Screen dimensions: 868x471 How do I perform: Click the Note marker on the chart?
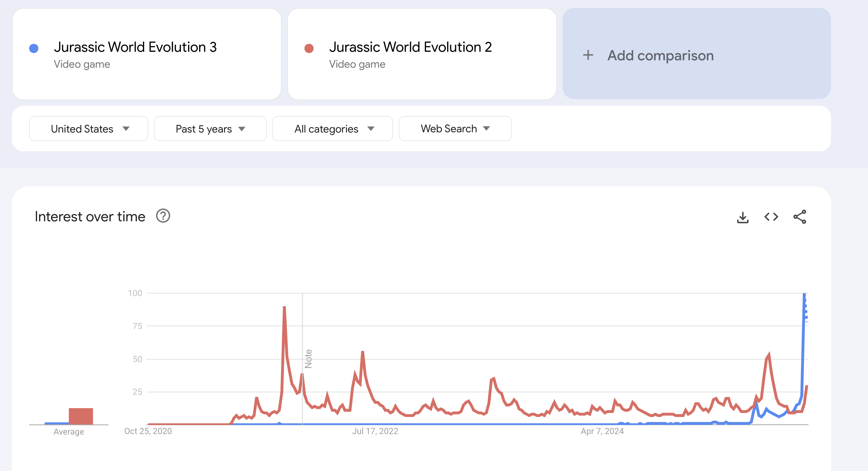[x=308, y=359]
